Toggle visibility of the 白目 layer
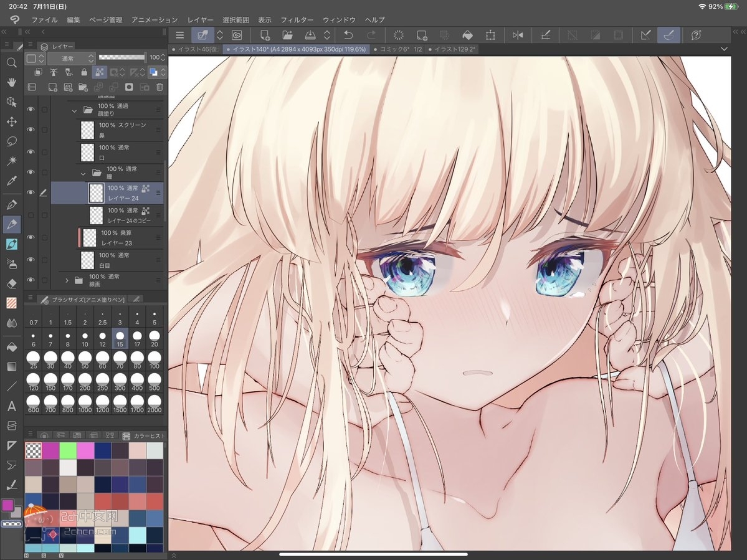Screen dimensions: 747x560 point(30,260)
